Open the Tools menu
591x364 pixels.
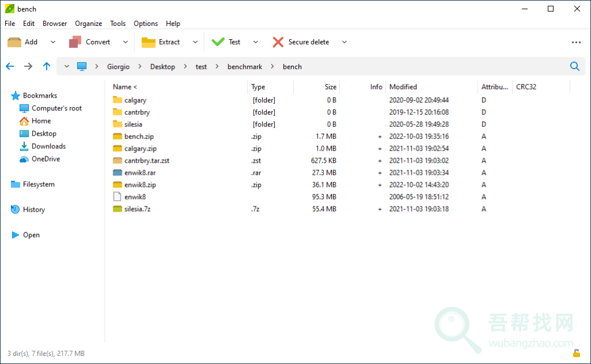(x=118, y=24)
